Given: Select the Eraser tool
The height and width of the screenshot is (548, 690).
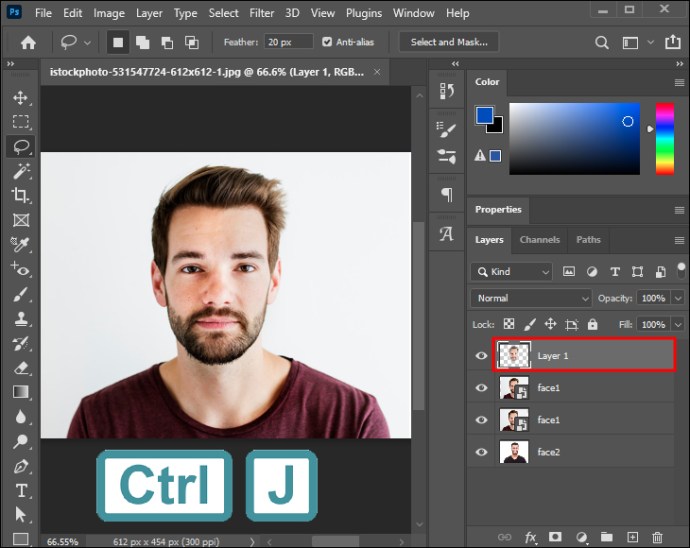Looking at the screenshot, I should point(20,368).
